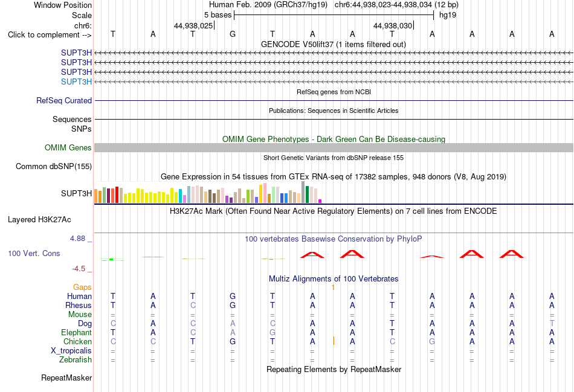574x392 pixels.
Task: Click the orange Gaps label
Action: (x=82, y=288)
